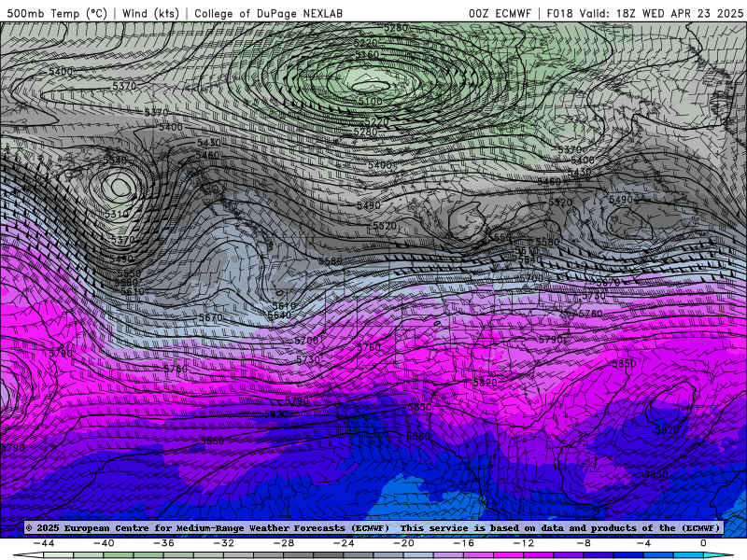Select the "Wind (kts)" header label
Viewport: 747px width, 560px height.
tap(150, 13)
